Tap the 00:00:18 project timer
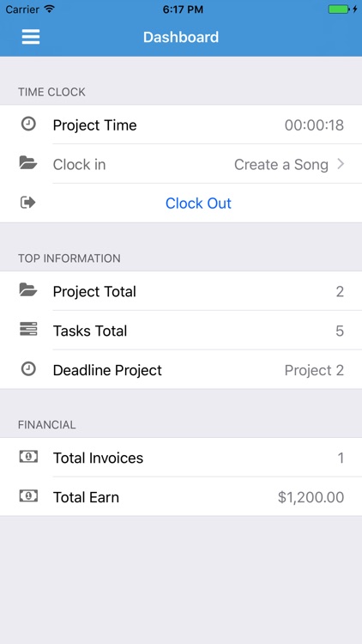 [x=314, y=125]
